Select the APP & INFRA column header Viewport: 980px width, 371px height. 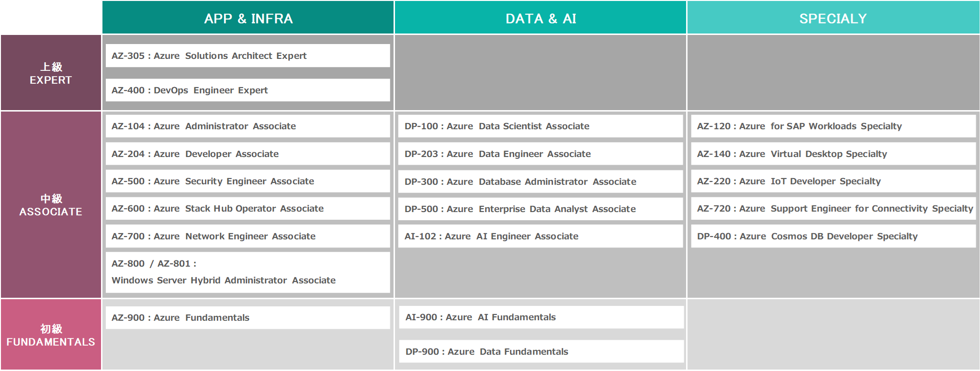[248, 18]
